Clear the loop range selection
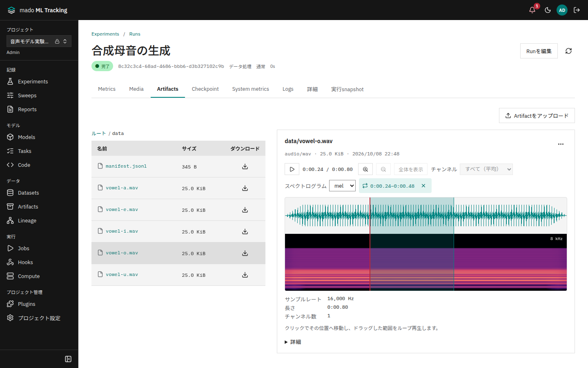Image resolution: width=588 pixels, height=368 pixels. coord(423,186)
